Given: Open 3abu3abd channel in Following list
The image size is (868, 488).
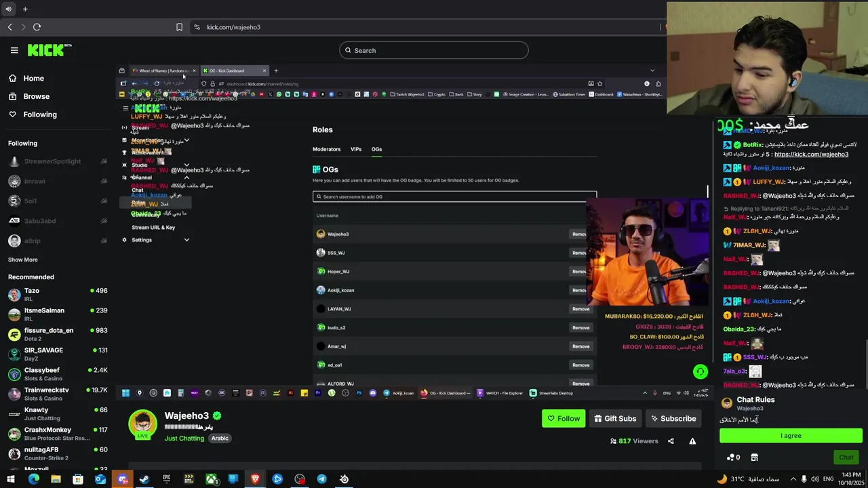Looking at the screenshot, I should (x=58, y=221).
